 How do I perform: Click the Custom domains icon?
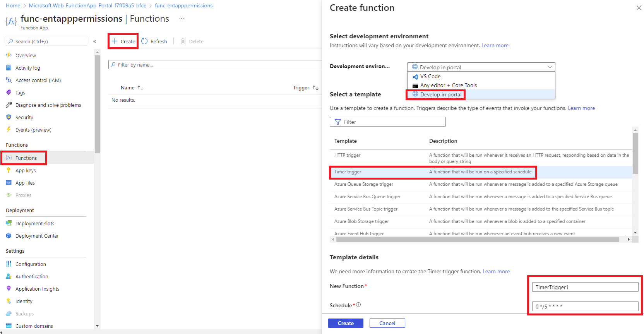coord(9,326)
